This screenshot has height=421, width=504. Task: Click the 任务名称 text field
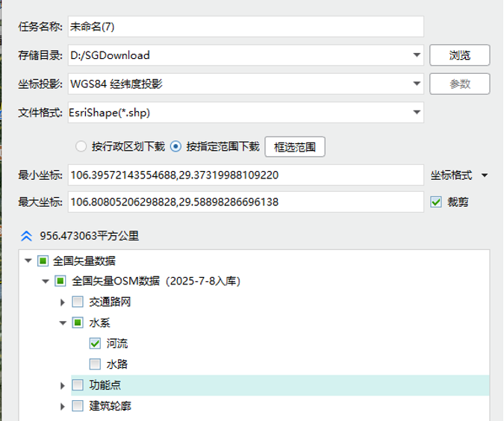click(245, 27)
